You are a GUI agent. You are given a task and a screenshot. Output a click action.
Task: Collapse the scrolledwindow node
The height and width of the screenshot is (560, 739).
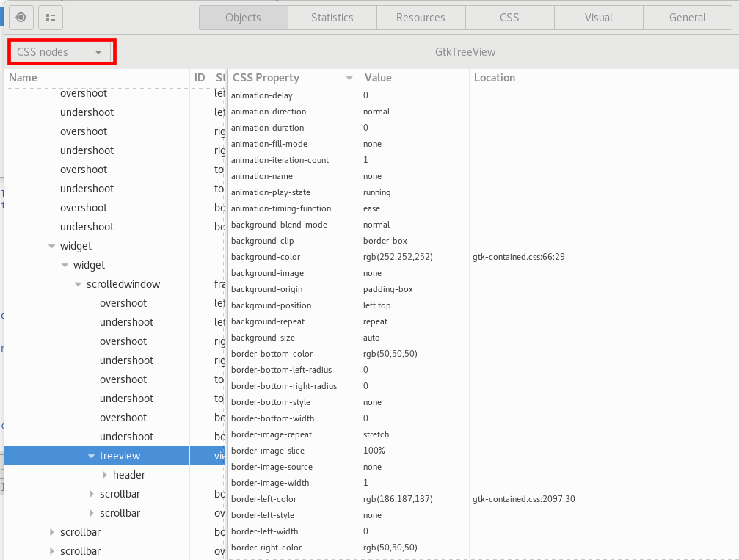(78, 284)
